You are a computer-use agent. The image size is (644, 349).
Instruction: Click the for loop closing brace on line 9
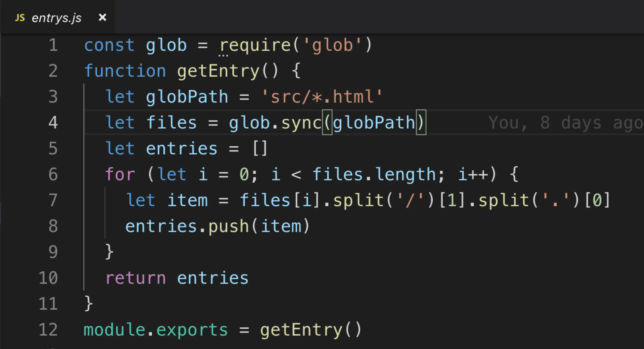coord(109,252)
